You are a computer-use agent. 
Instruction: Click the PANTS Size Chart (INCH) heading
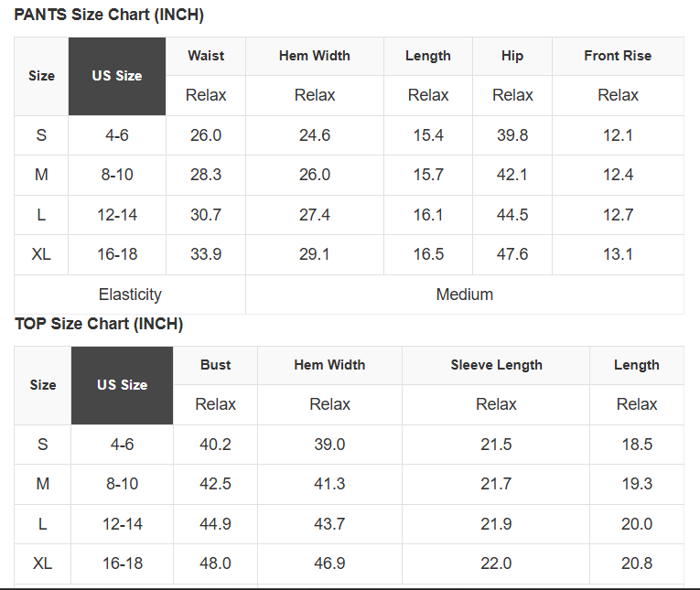tap(109, 16)
